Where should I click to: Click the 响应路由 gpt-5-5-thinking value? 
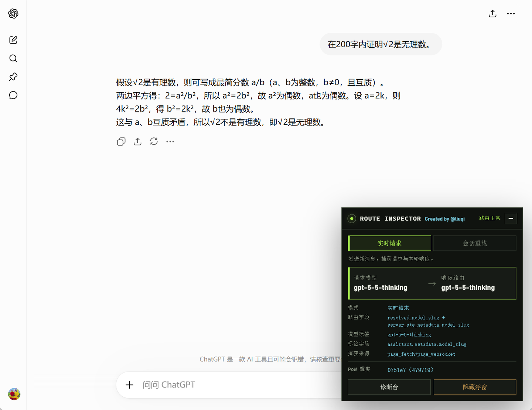[x=468, y=287]
